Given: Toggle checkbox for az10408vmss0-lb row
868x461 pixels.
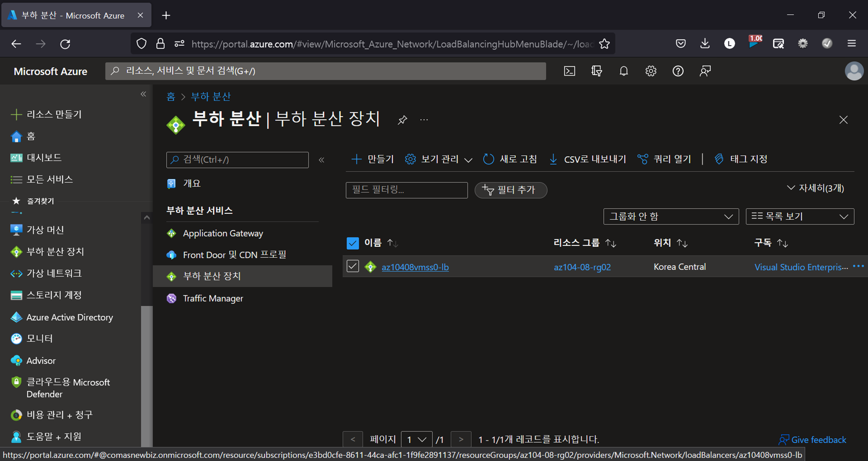Looking at the screenshot, I should pyautogui.click(x=353, y=266).
